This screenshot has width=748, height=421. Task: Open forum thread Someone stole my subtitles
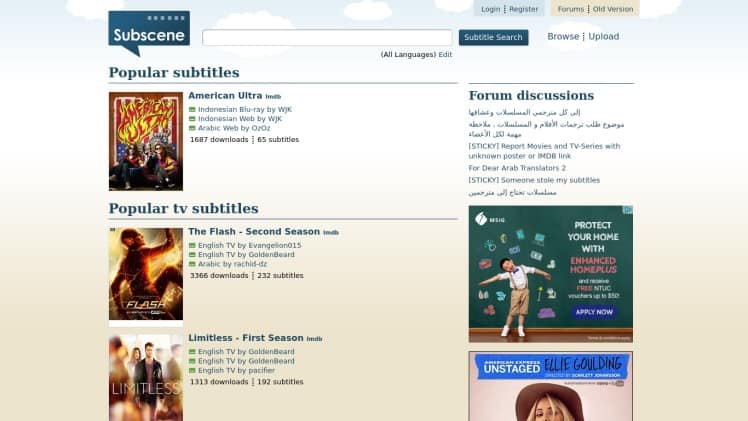tap(534, 180)
